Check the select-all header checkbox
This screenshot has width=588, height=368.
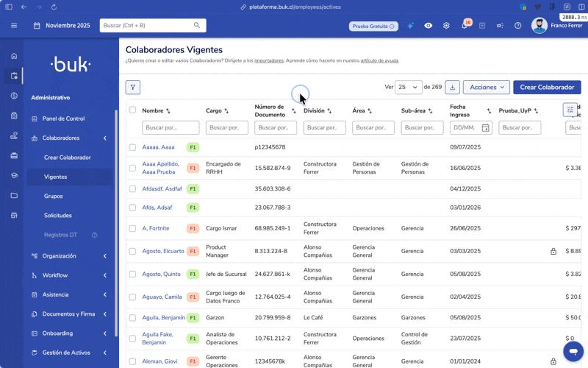coord(133,110)
